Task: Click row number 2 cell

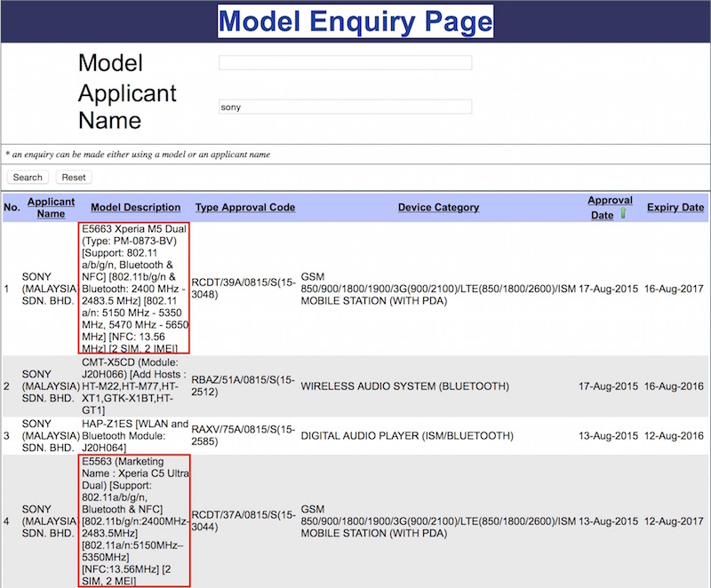Action: coord(6,386)
